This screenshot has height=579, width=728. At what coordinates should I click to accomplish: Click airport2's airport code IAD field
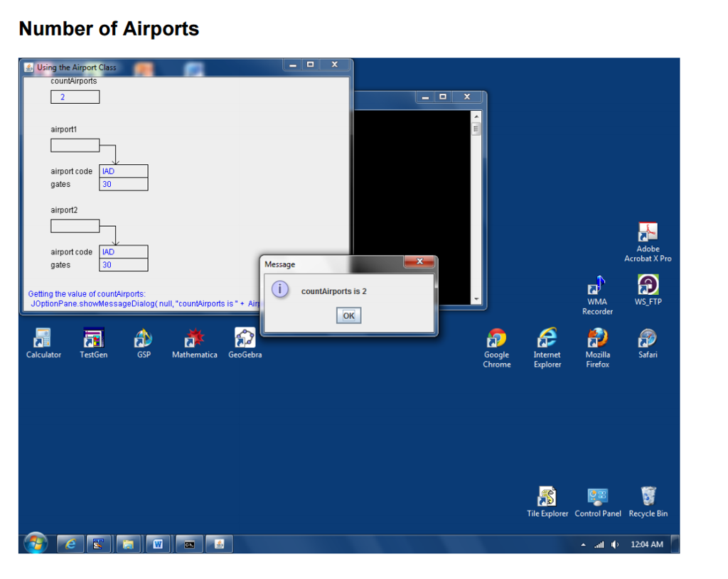point(124,251)
